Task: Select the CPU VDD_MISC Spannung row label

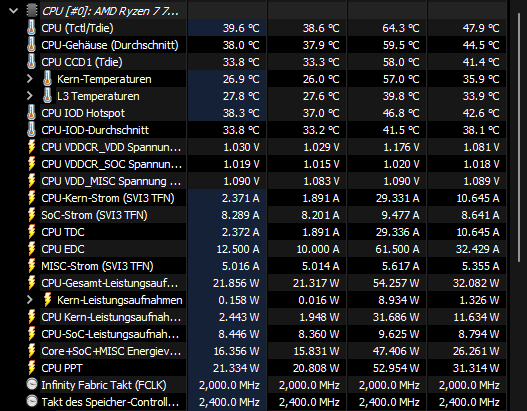Action: point(111,181)
